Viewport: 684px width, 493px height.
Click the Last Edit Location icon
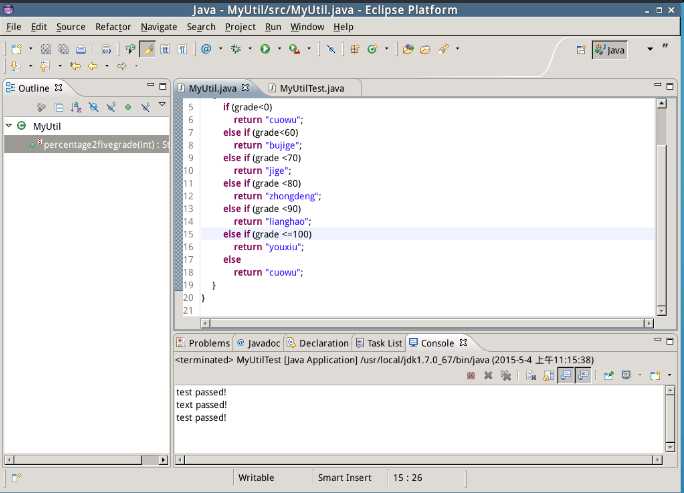[75, 66]
